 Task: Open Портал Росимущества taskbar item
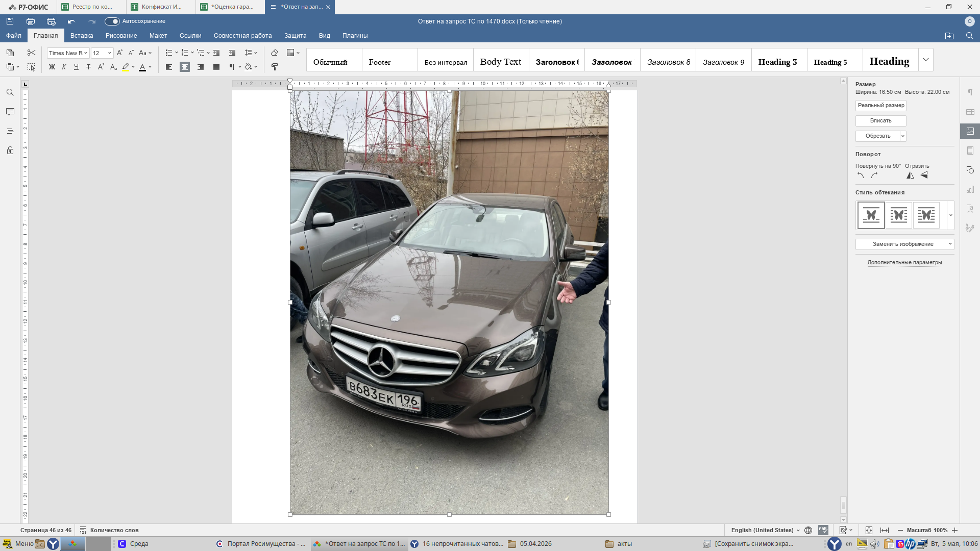tap(261, 544)
